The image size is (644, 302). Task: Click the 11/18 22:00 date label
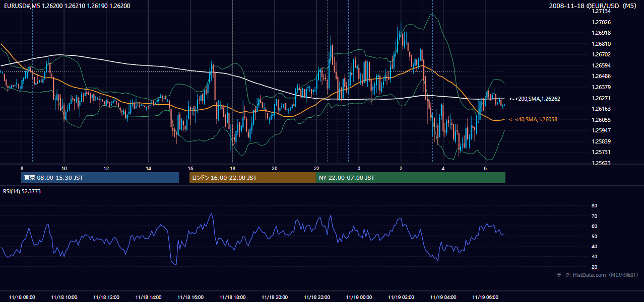pos(316,297)
